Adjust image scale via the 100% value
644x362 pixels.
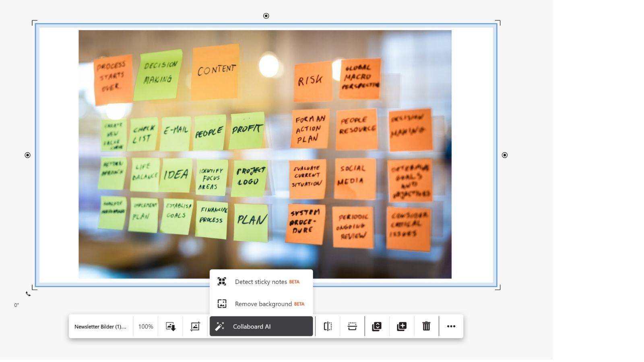point(146,326)
